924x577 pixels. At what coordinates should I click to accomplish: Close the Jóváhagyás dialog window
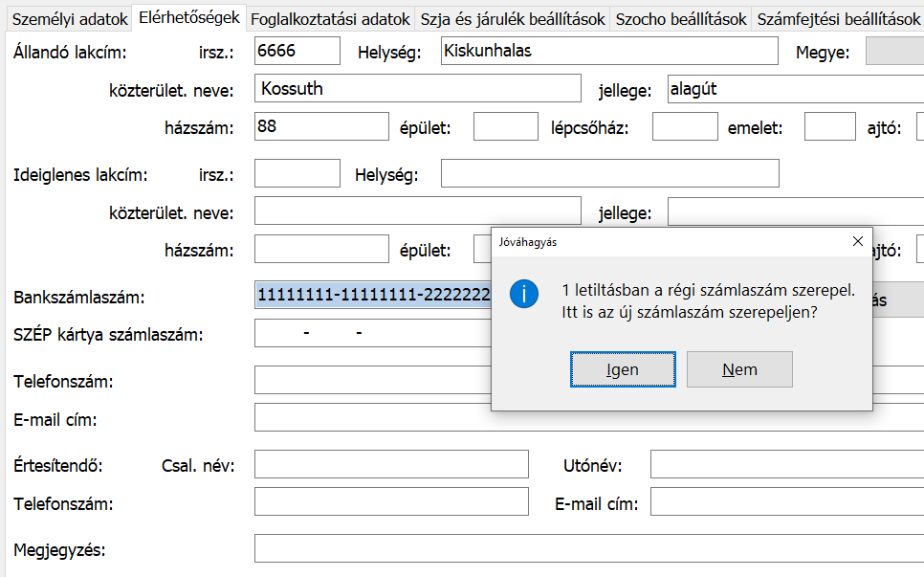[857, 242]
